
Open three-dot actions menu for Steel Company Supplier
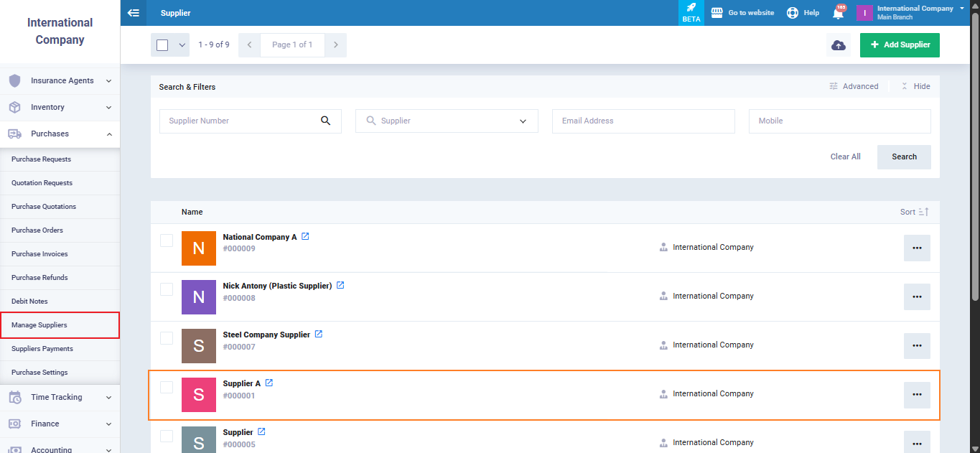917,345
